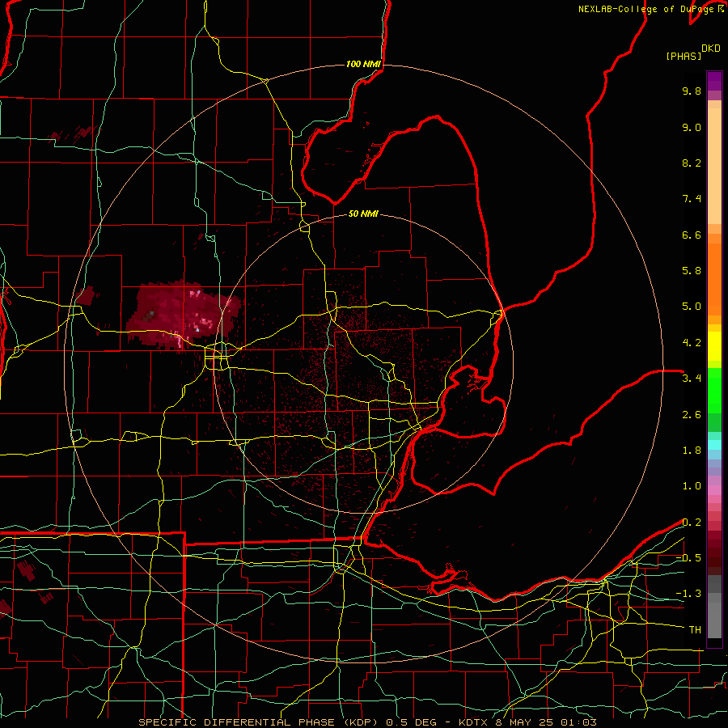Click the large red KDP echo west of radar
This screenshot has height=728, width=728.
pyautogui.click(x=184, y=315)
